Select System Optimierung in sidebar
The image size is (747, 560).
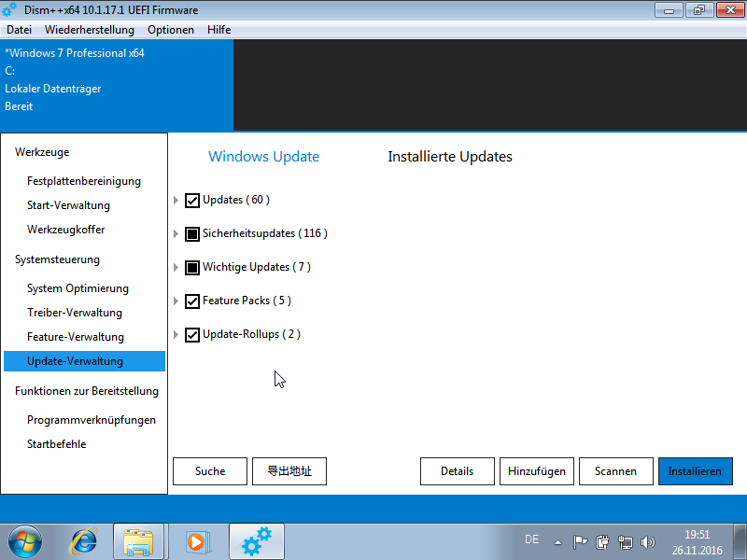click(78, 288)
